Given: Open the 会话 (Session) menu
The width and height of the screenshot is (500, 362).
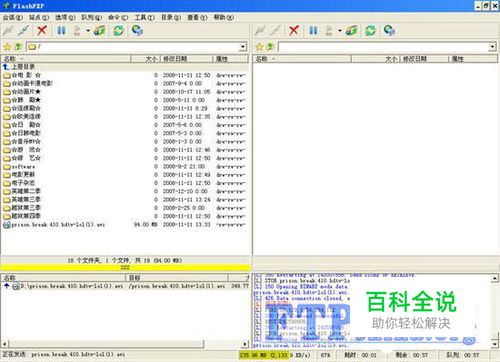Looking at the screenshot, I should pos(13,17).
